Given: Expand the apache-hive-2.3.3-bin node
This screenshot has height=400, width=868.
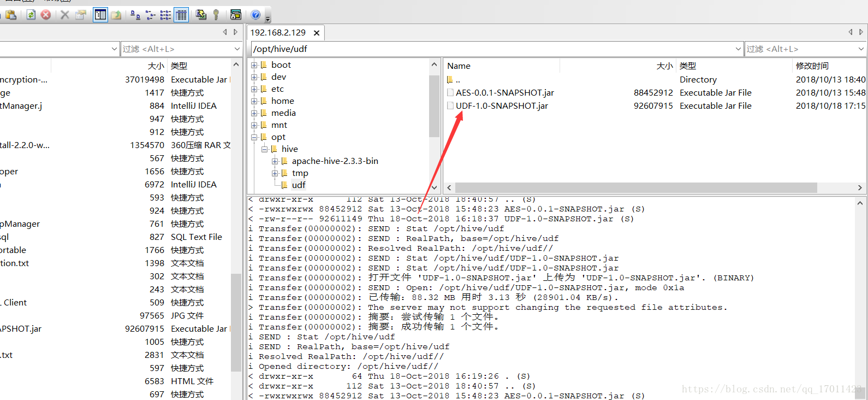Looking at the screenshot, I should [x=275, y=161].
